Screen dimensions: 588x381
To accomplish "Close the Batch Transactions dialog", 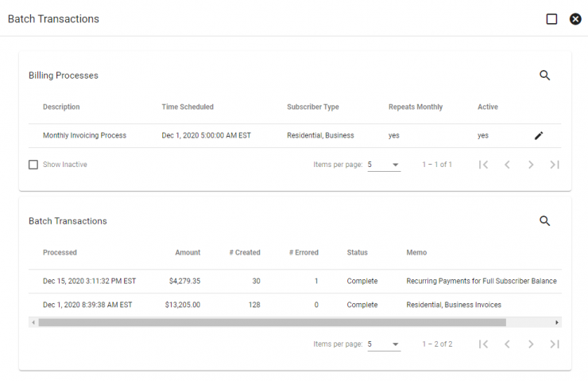I will point(575,19).
